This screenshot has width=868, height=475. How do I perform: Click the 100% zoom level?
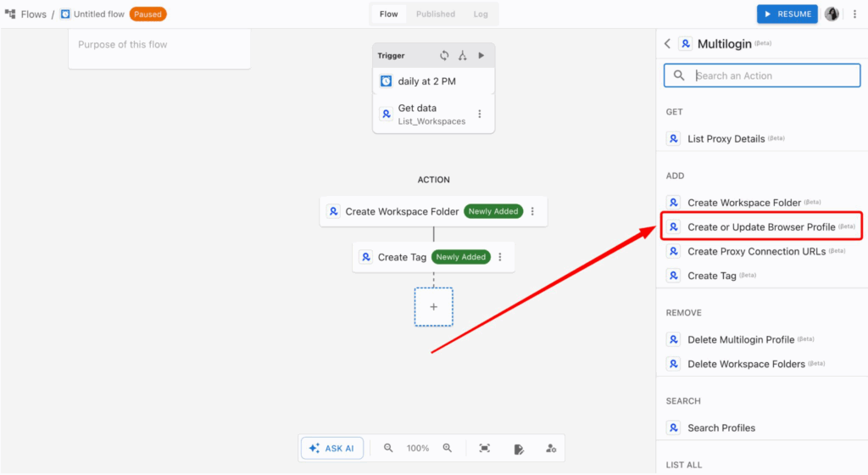tap(418, 449)
